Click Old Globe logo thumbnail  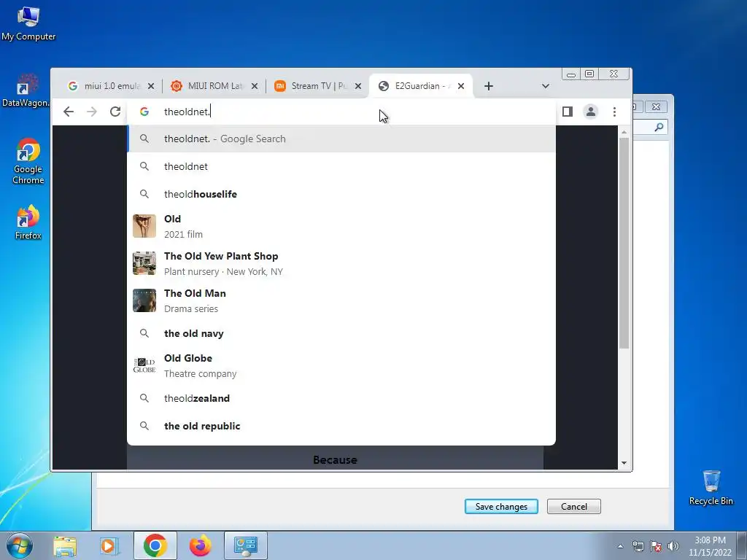(x=144, y=365)
